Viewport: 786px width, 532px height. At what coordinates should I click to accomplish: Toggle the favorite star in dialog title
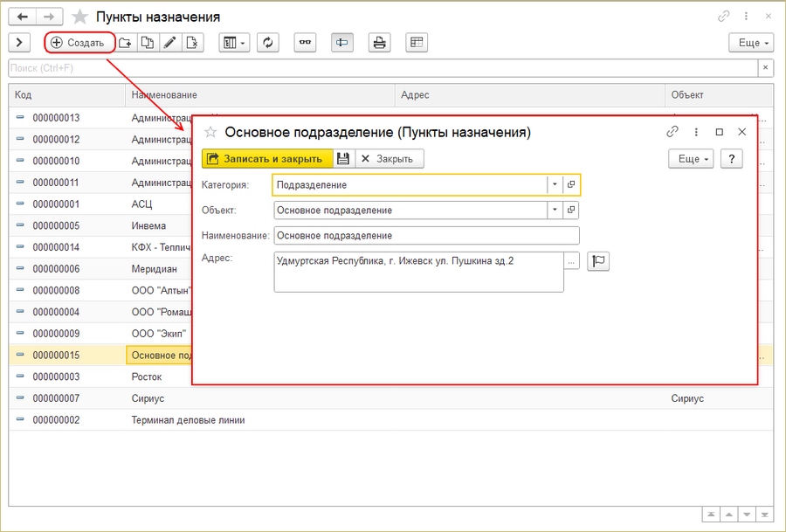point(210,133)
